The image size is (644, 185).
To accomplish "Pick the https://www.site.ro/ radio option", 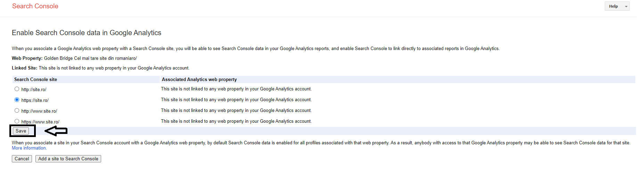I will 17,121.
